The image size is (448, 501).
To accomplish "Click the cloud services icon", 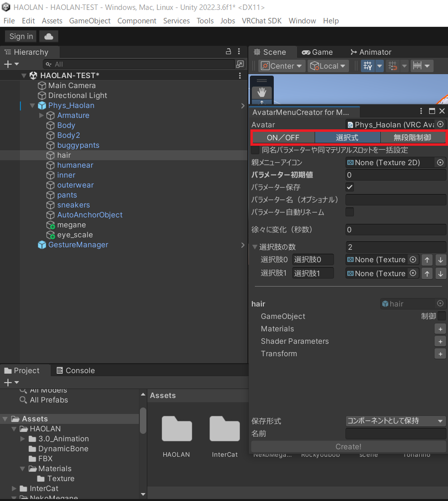I will (49, 36).
